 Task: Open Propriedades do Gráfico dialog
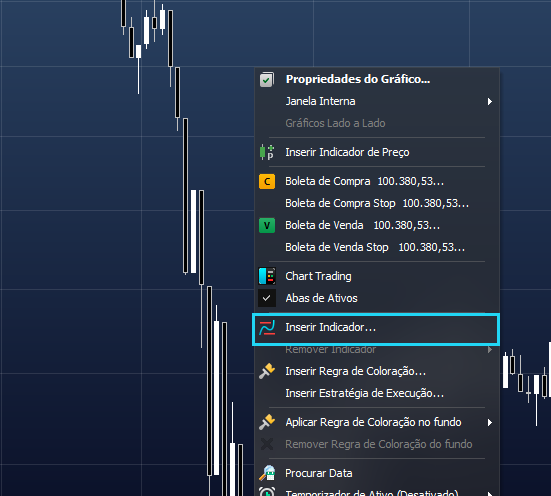[x=377, y=79]
